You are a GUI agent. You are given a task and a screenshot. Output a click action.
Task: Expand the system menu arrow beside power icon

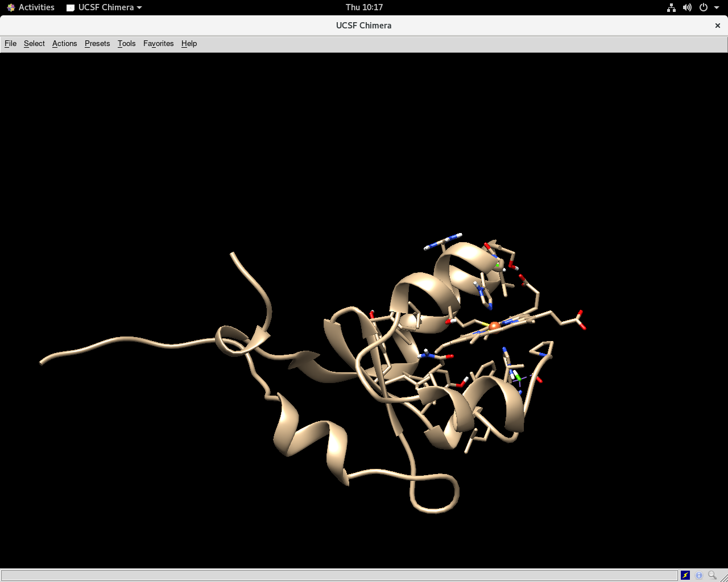tap(717, 7)
